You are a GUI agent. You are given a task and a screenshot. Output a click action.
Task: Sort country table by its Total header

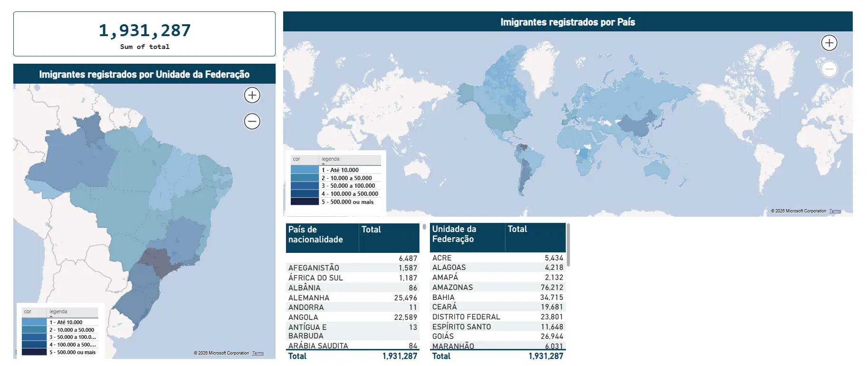pos(371,230)
